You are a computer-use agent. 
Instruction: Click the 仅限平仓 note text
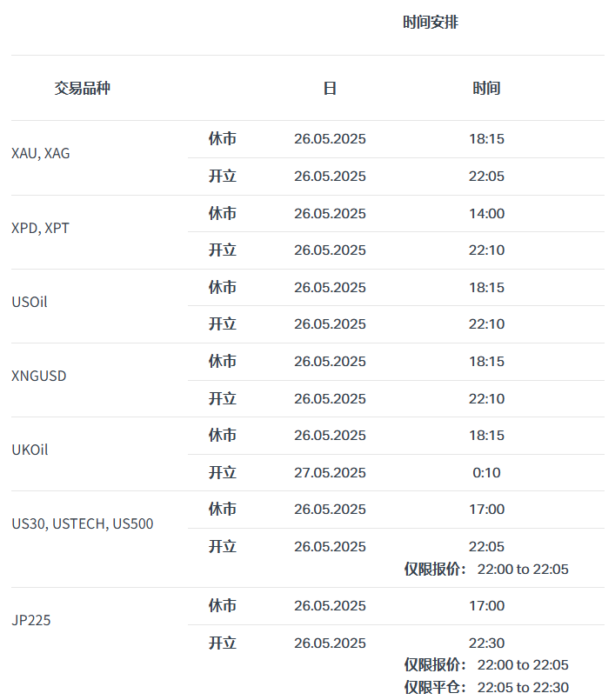coord(435,687)
